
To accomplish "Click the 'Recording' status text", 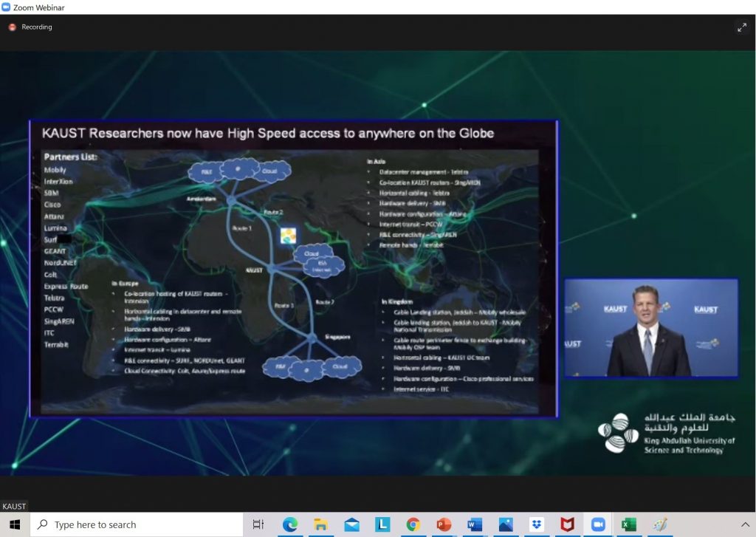I will coord(37,27).
